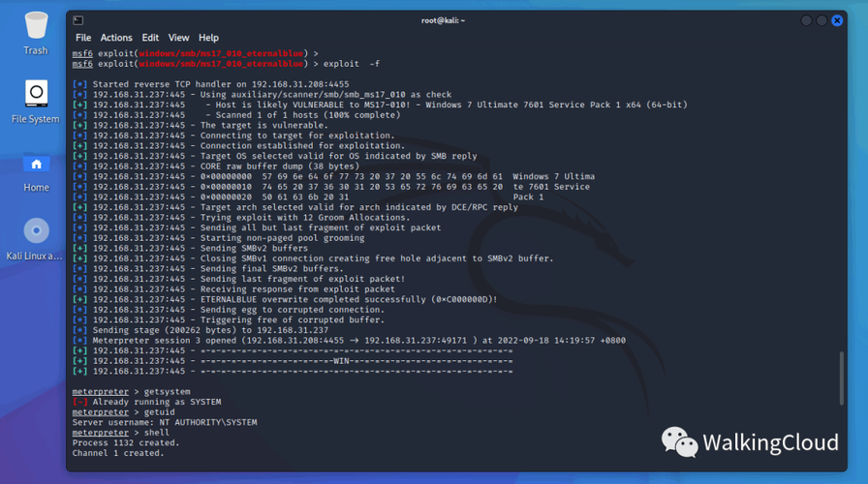Click the 'exploit -f' command text
Screen dimensions: 868x484
click(x=352, y=64)
